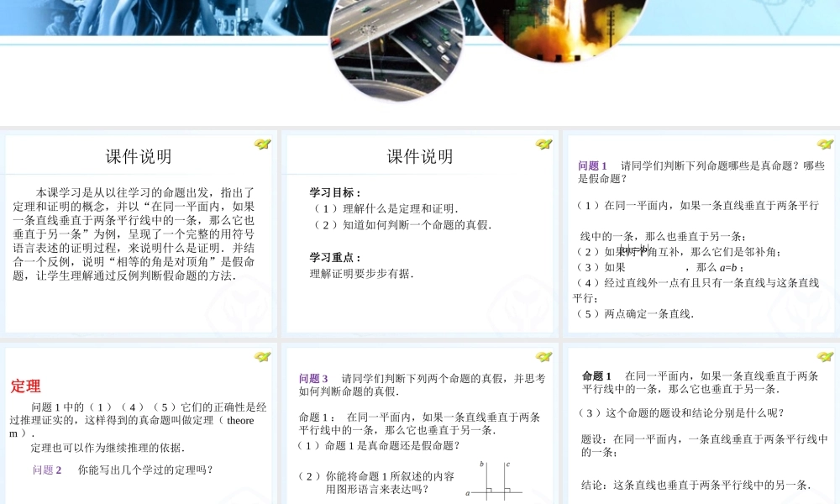Click the line （3）如果…那么 a=b
840x504 pixels.
tap(659, 267)
